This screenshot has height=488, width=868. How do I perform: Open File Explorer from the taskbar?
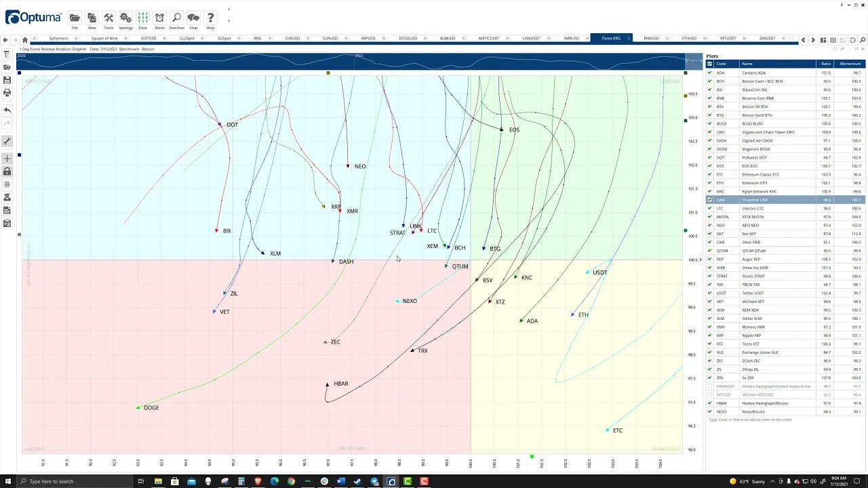158,481
